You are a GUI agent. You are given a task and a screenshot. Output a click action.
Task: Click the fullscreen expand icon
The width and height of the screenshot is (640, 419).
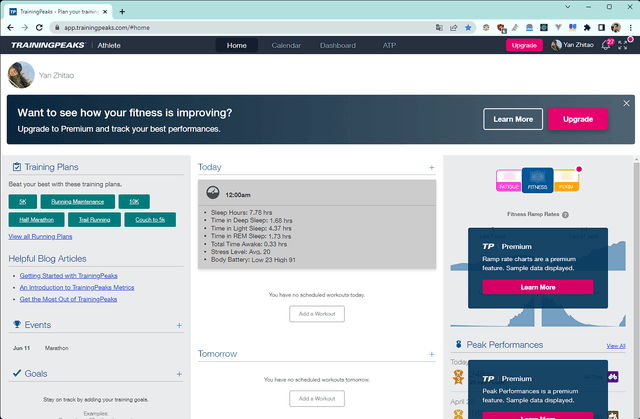(x=624, y=45)
